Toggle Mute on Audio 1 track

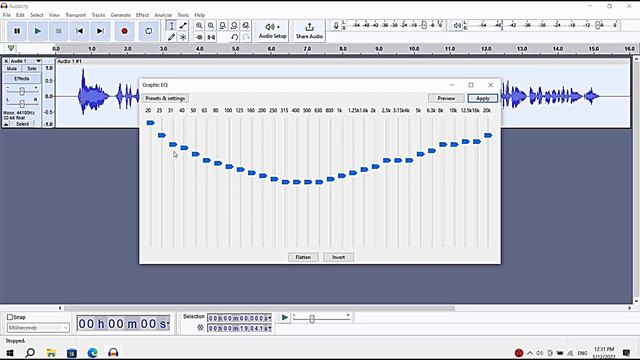pyautogui.click(x=11, y=69)
